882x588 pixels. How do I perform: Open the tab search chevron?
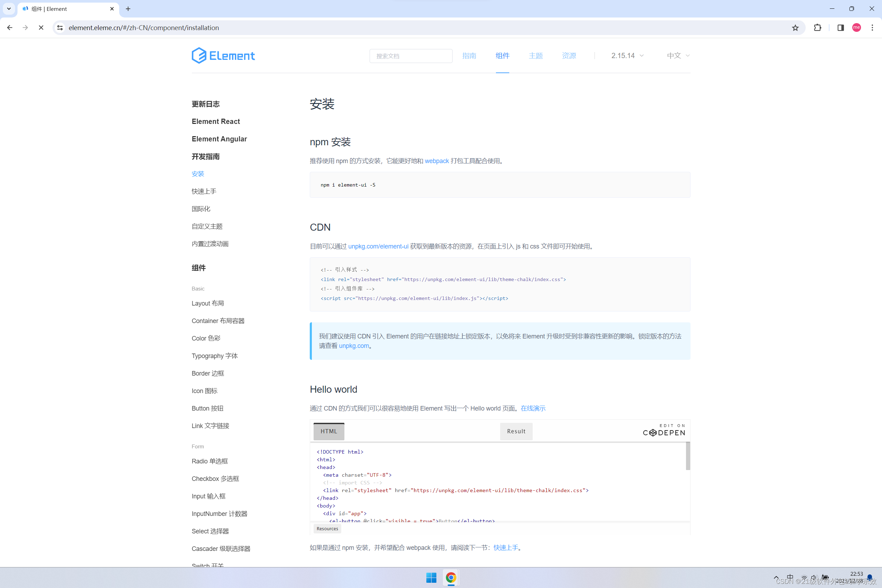pos(9,9)
